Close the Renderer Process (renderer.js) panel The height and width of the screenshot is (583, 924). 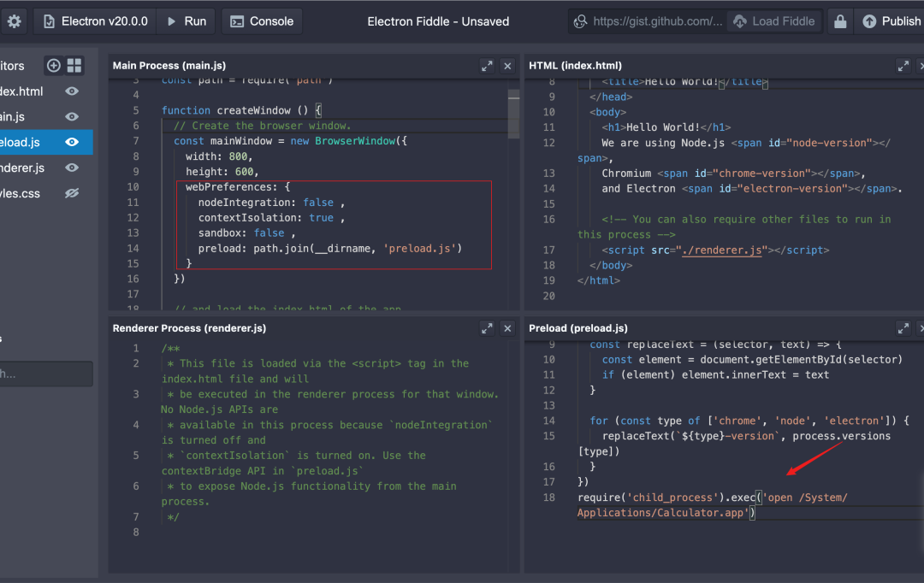(x=507, y=328)
